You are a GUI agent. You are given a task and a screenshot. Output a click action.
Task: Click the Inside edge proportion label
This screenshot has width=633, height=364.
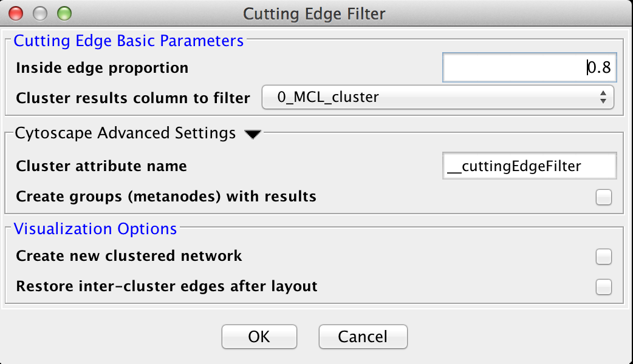coord(102,67)
